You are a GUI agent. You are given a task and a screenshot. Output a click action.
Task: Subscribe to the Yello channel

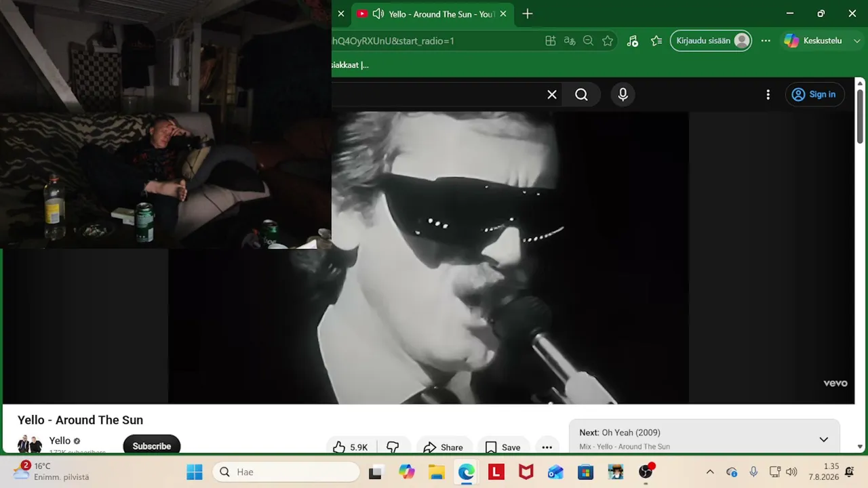pyautogui.click(x=152, y=445)
